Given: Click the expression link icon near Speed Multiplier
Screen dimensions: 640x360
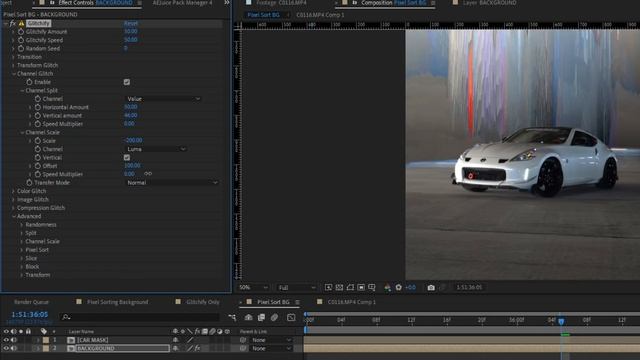Looking at the screenshot, I should click(148, 174).
